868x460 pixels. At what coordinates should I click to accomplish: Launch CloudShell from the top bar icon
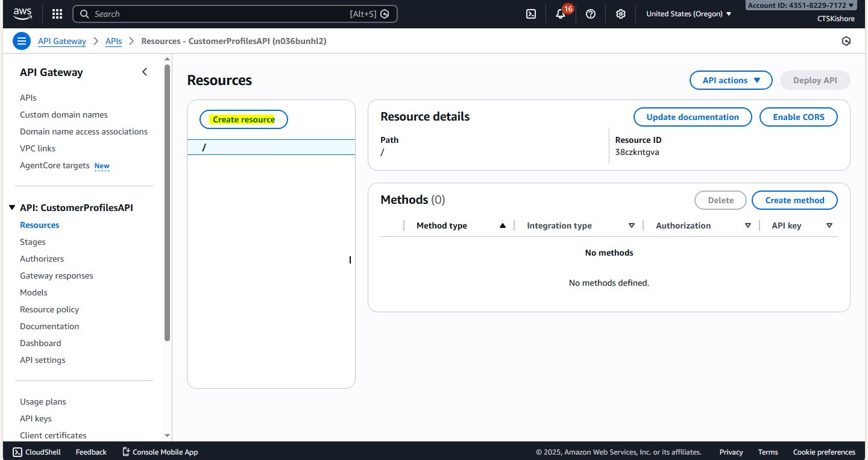(x=531, y=14)
